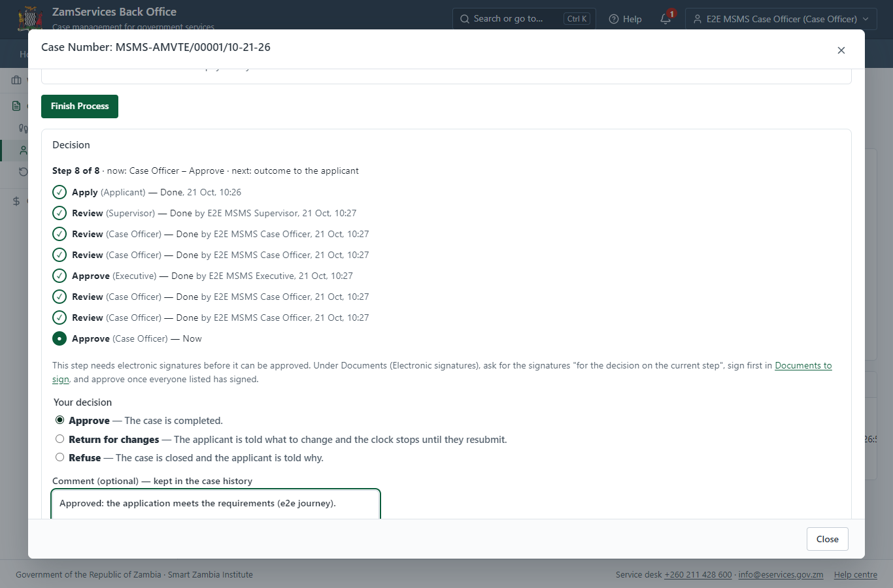Viewport: 893px width, 588px height.
Task: Open the notifications bell
Action: (x=666, y=19)
